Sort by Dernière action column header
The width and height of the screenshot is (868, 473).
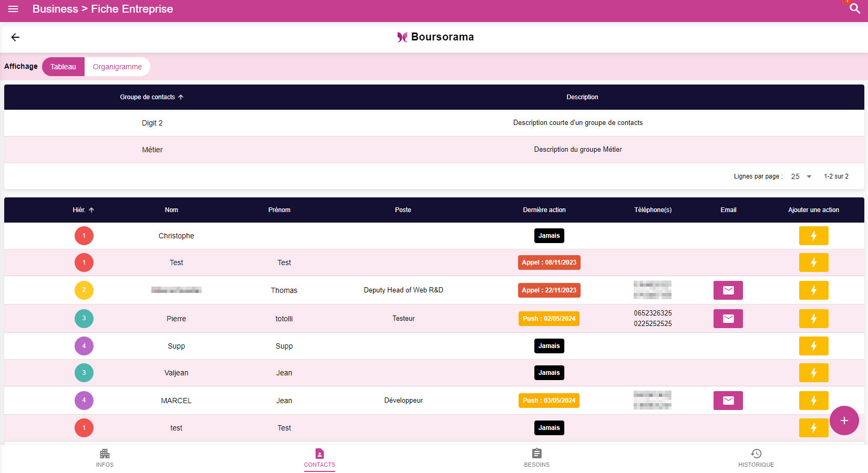pos(544,210)
